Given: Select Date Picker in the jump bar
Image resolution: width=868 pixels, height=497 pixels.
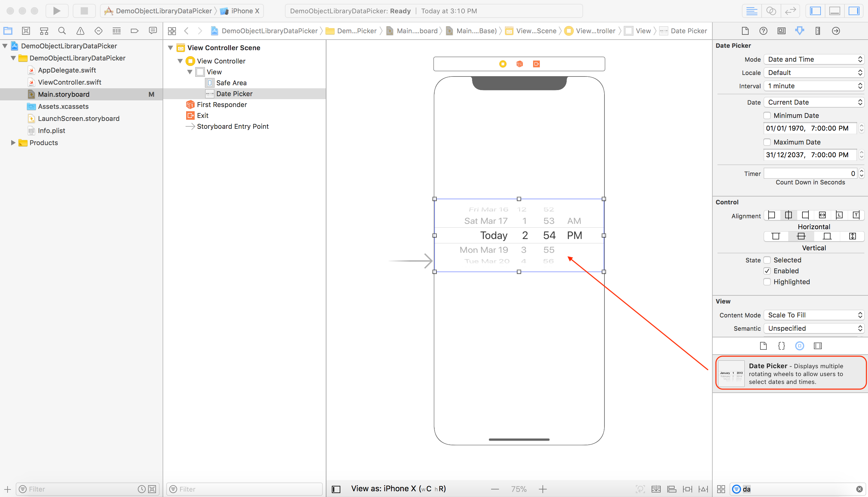Looking at the screenshot, I should pyautogui.click(x=689, y=31).
